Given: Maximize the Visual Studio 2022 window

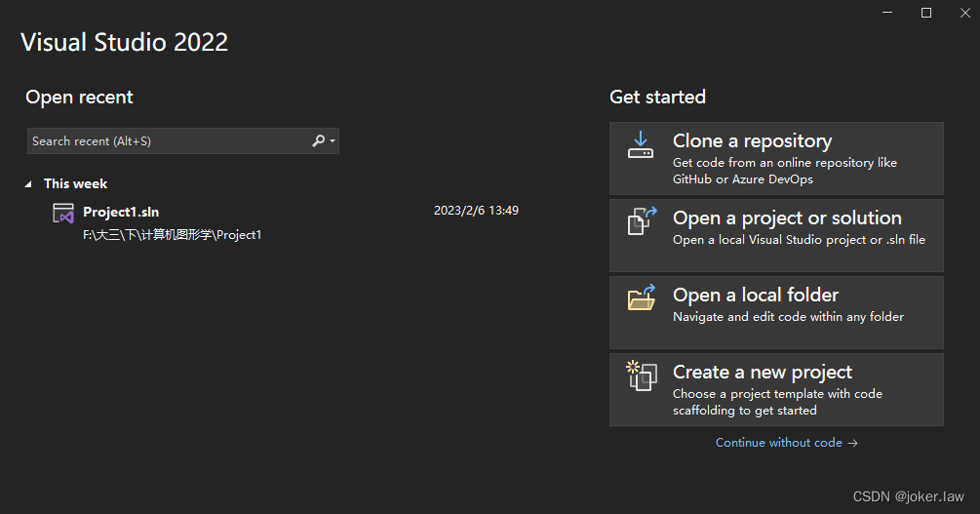Looking at the screenshot, I should (x=926, y=13).
